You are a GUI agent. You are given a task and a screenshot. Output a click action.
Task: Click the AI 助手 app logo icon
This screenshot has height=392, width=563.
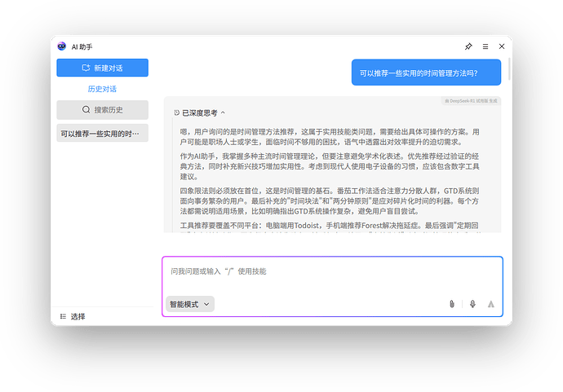pyautogui.click(x=62, y=47)
